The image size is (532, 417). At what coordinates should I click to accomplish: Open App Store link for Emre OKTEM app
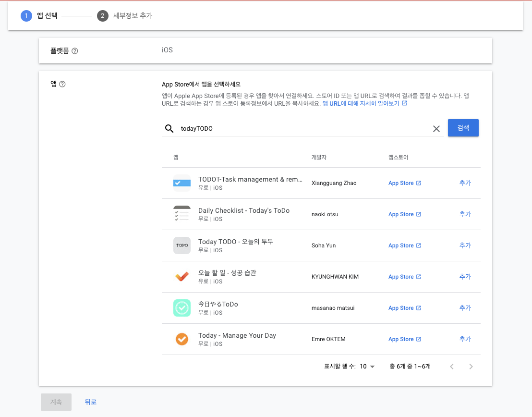(x=404, y=339)
